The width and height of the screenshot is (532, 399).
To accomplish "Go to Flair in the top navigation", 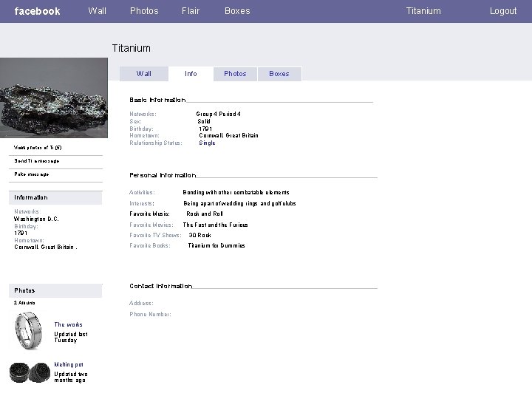I will tap(191, 11).
